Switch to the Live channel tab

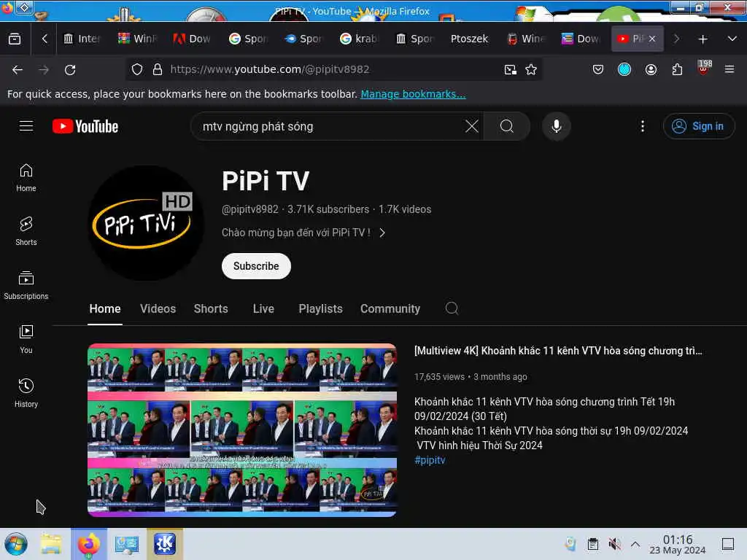click(263, 308)
